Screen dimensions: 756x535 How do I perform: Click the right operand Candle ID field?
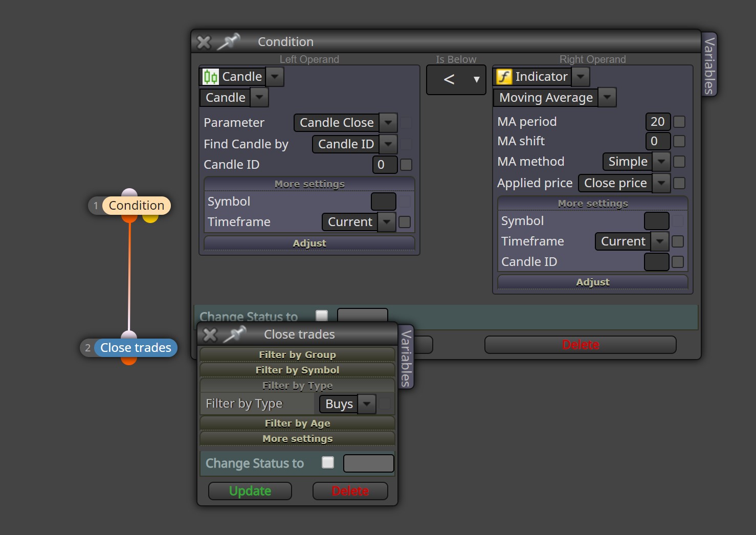coord(657,262)
